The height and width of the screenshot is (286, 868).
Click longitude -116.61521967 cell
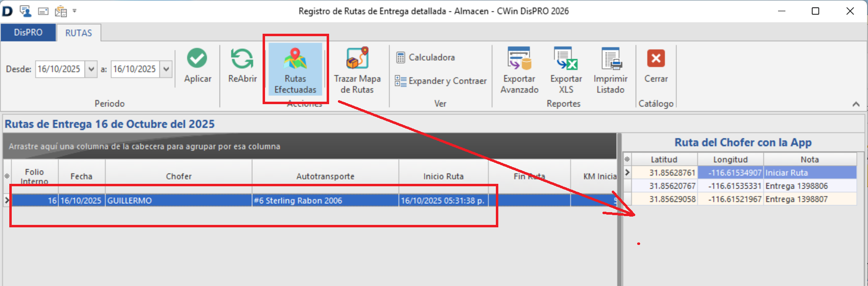point(731,199)
